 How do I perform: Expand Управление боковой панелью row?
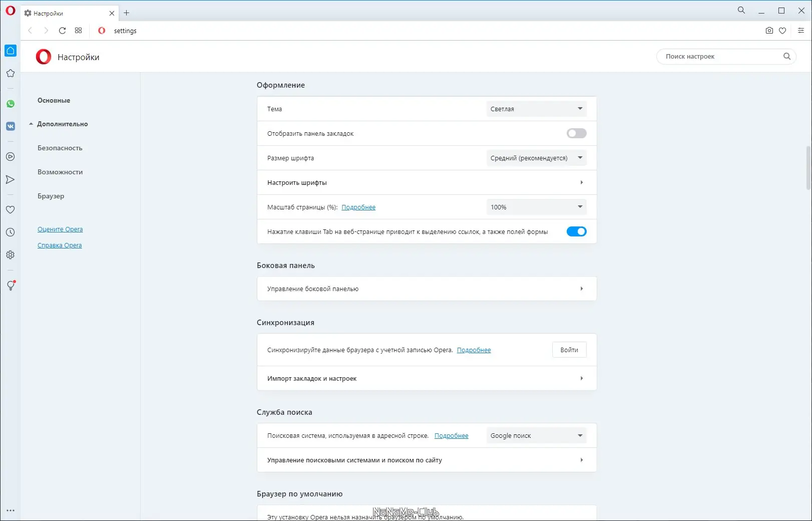[x=427, y=289]
